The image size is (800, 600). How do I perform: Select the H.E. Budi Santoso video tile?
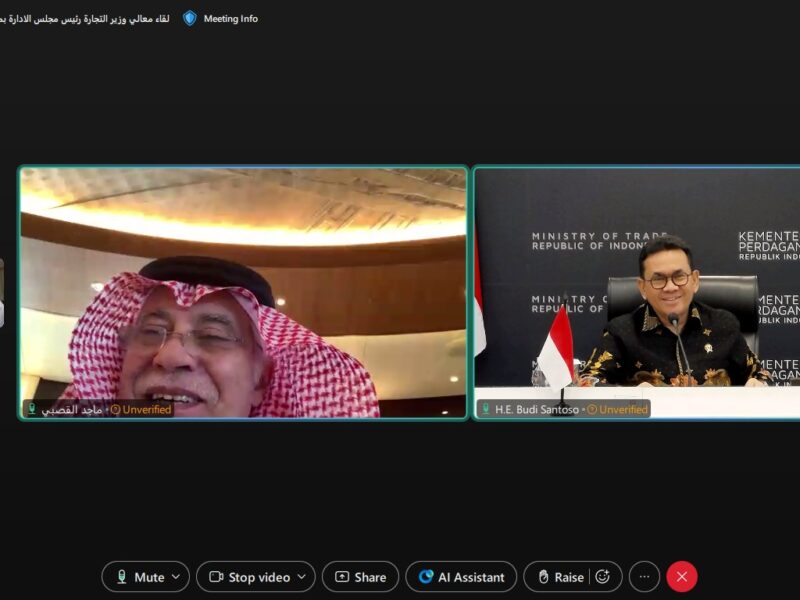point(636,292)
